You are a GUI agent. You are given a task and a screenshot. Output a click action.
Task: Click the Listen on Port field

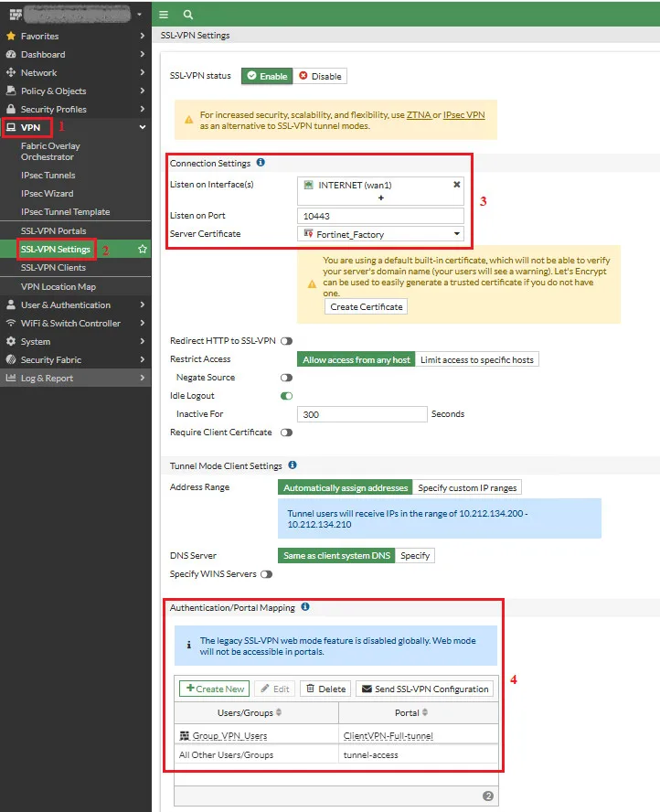click(x=380, y=216)
